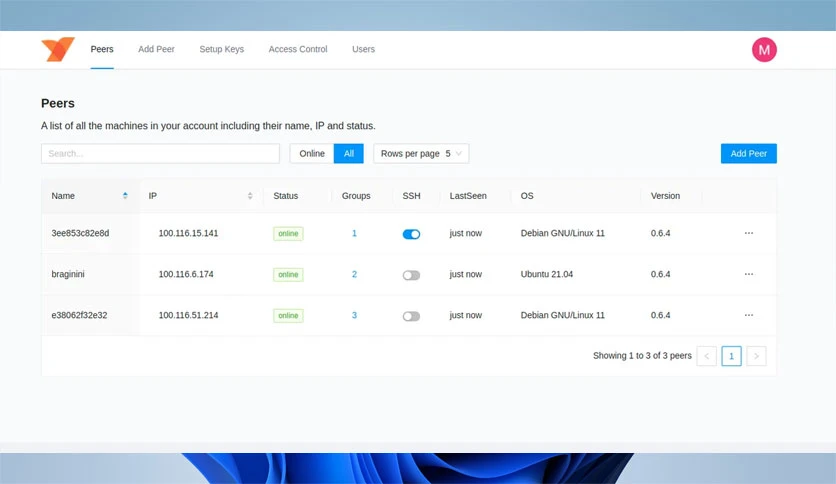Click Debian GNU/Linux 11 for 3ee853c82e8d
Viewport: 836px width, 484px height.
pos(562,233)
